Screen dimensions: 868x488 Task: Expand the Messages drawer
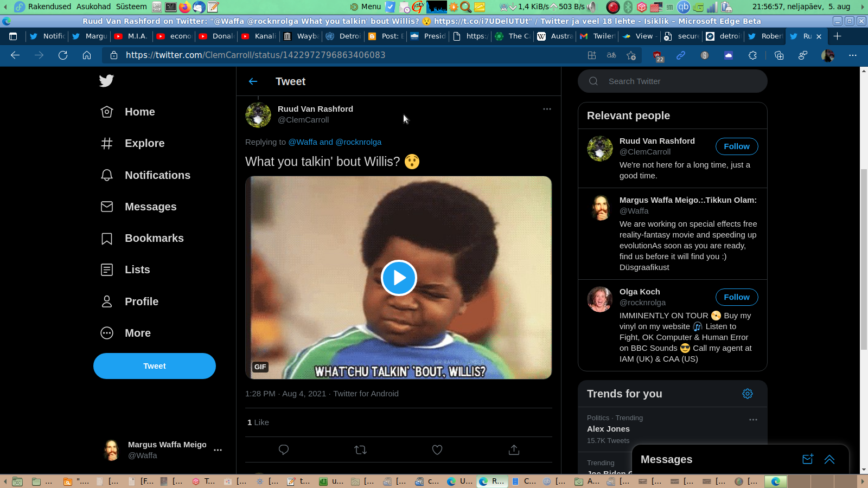pyautogui.click(x=829, y=459)
